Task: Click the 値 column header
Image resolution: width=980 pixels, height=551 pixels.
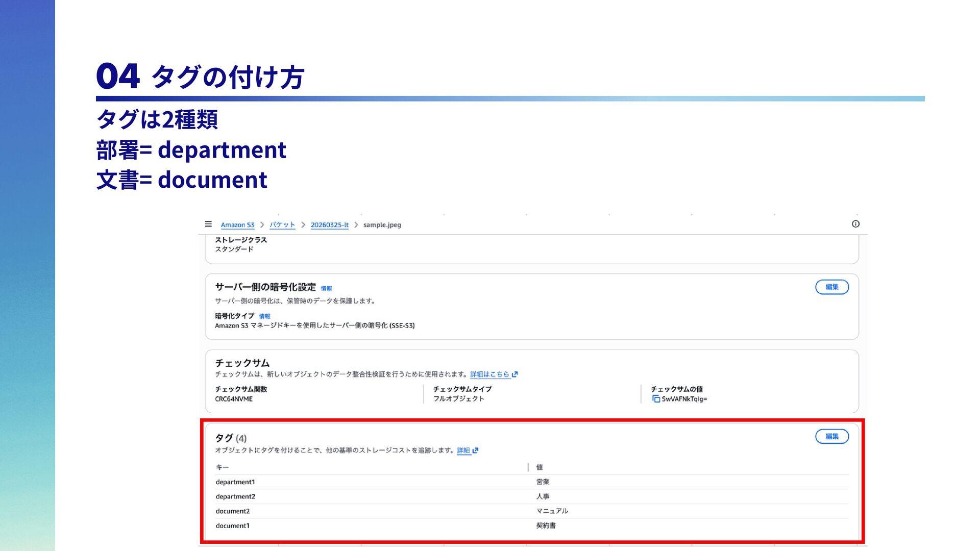Action: (540, 467)
